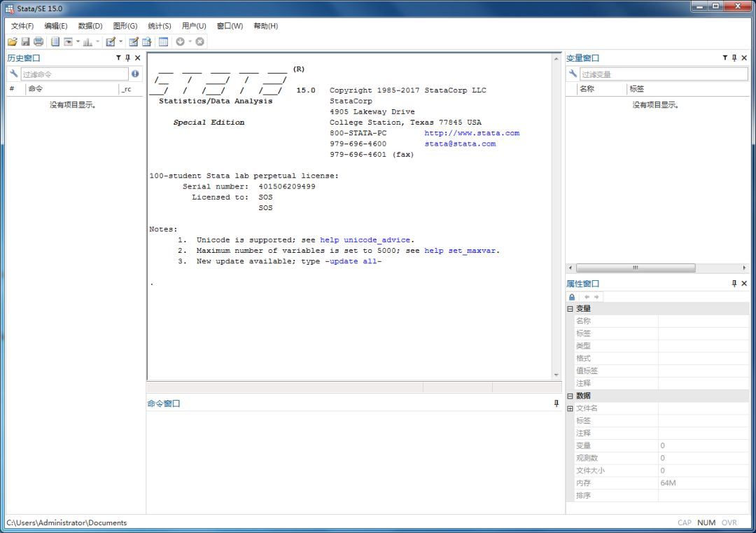This screenshot has width=756, height=533.
Task: Close the 历史窗口 panel
Action: click(x=138, y=58)
